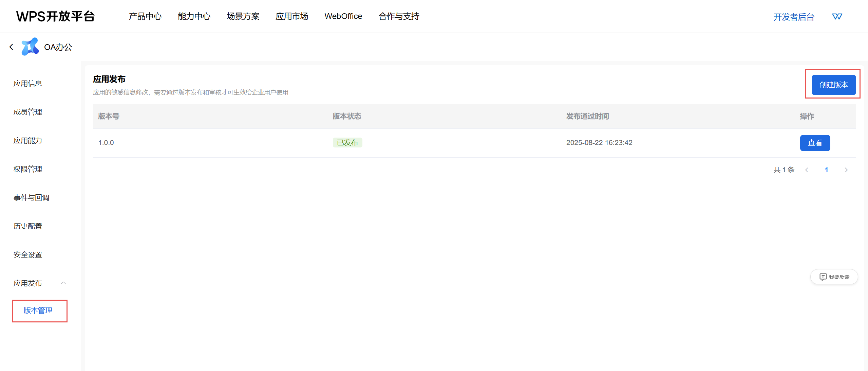This screenshot has width=868, height=371.
Task: Click 查看 for version 1.0.0
Action: (x=815, y=143)
